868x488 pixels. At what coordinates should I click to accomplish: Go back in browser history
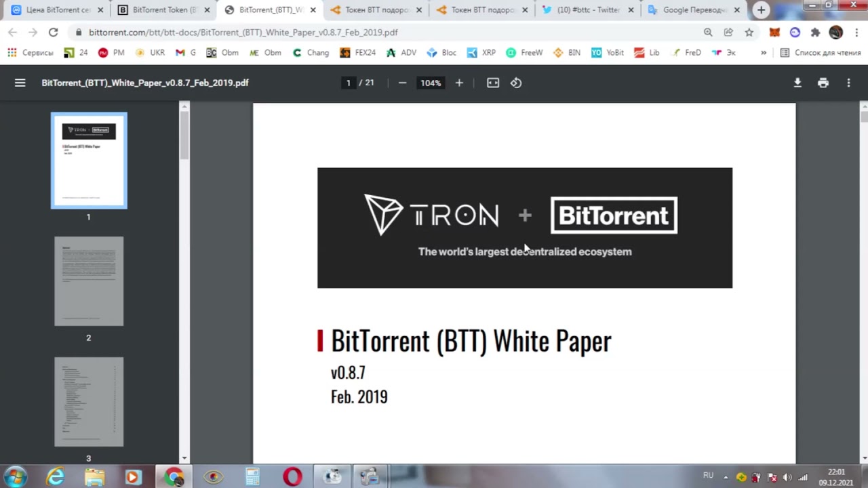tap(12, 32)
